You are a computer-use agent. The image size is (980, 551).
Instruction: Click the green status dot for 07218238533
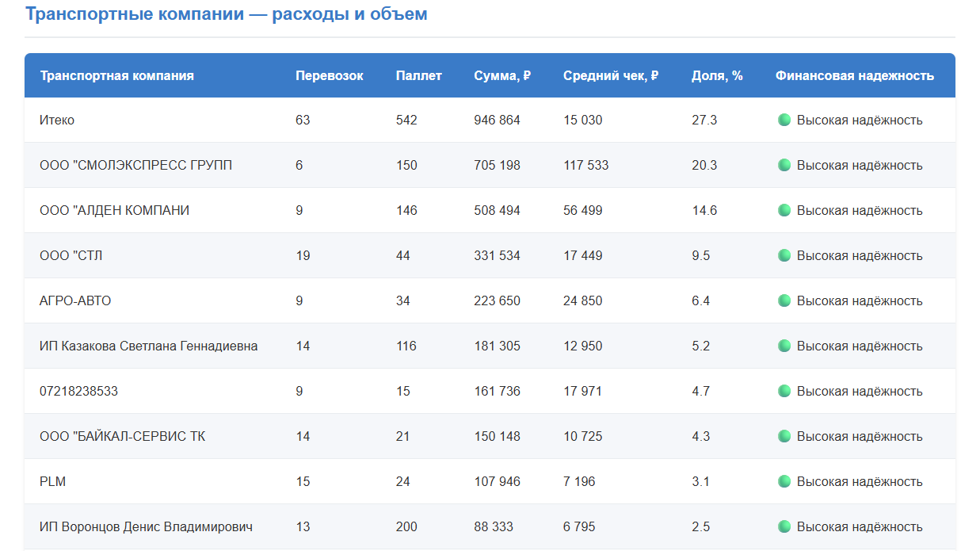point(784,391)
